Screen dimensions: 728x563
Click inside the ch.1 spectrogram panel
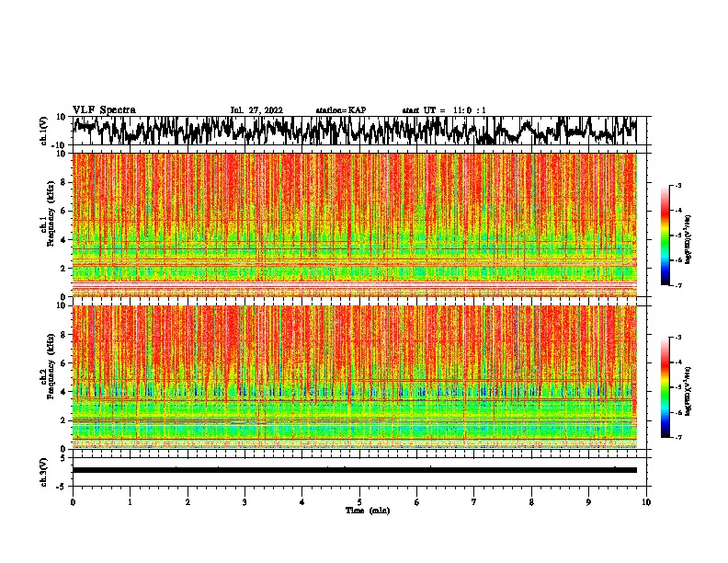point(354,224)
